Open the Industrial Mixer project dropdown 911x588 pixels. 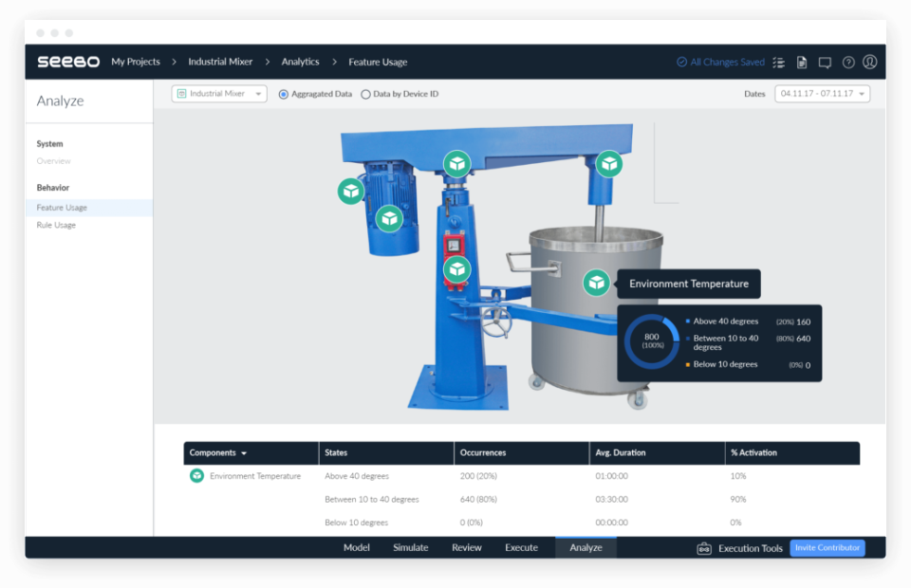pyautogui.click(x=218, y=94)
